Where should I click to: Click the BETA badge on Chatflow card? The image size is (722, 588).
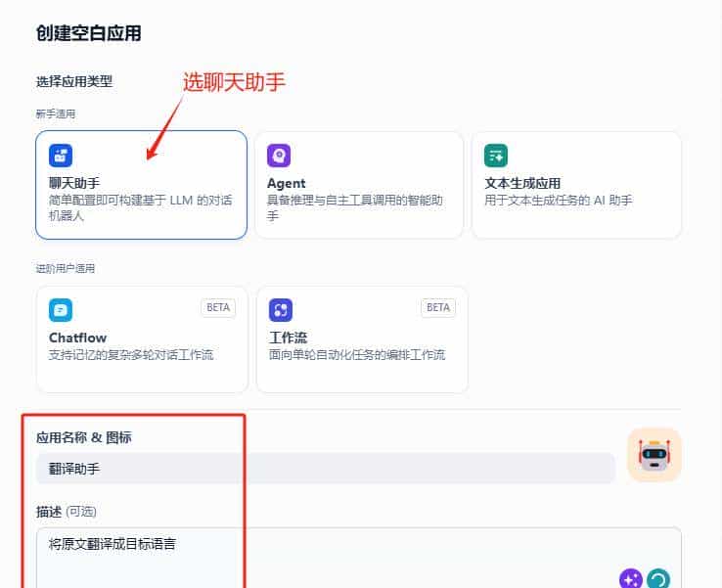point(218,307)
